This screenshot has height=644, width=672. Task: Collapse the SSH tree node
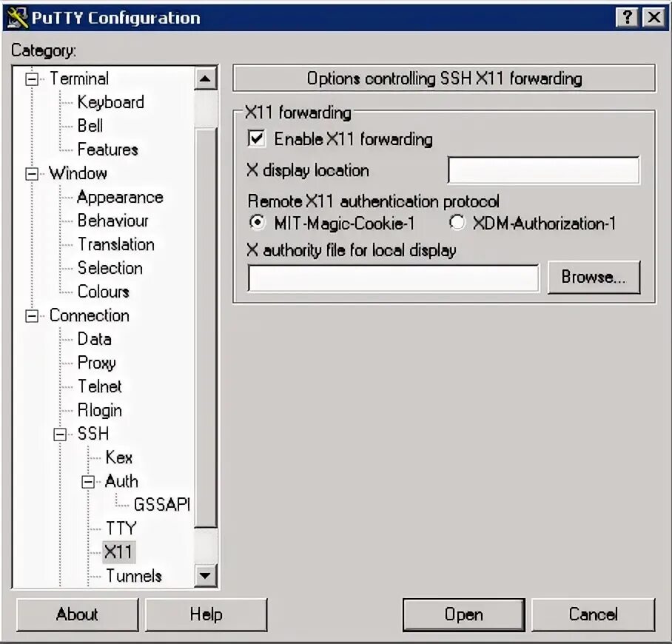pyautogui.click(x=60, y=435)
